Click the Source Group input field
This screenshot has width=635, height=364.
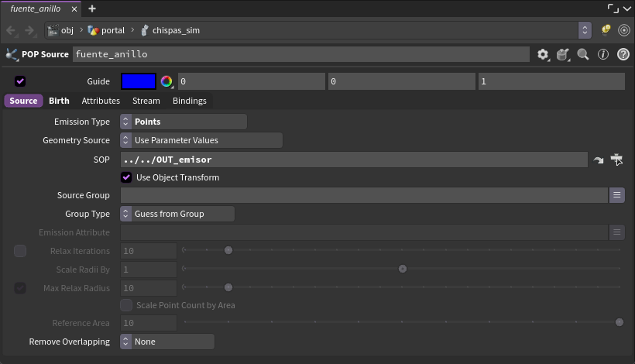click(x=365, y=195)
